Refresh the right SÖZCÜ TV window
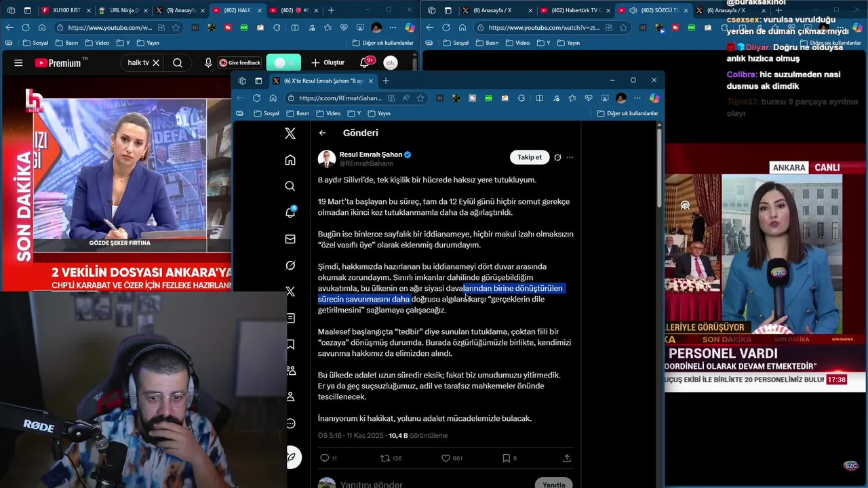This screenshot has width=868, height=488. point(446,28)
